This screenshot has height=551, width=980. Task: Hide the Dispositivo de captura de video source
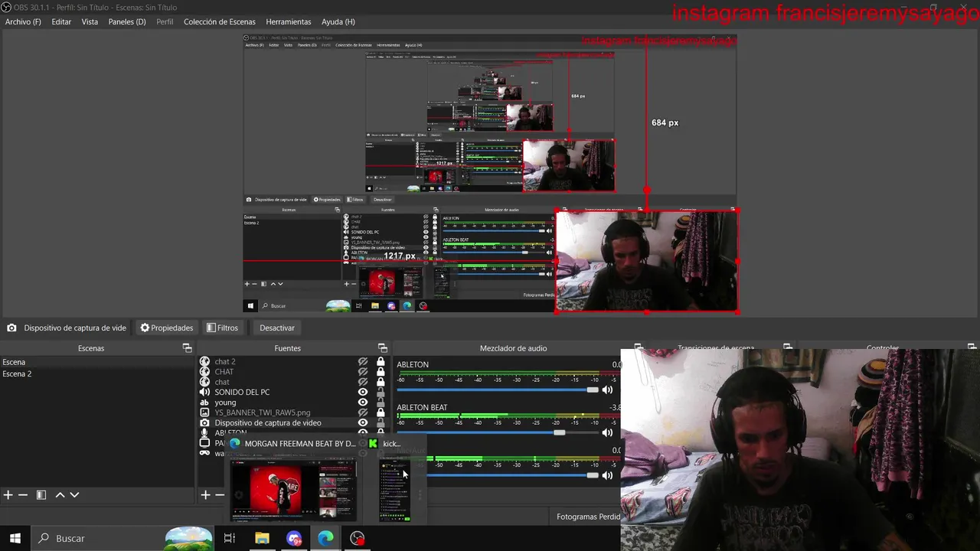tap(363, 422)
